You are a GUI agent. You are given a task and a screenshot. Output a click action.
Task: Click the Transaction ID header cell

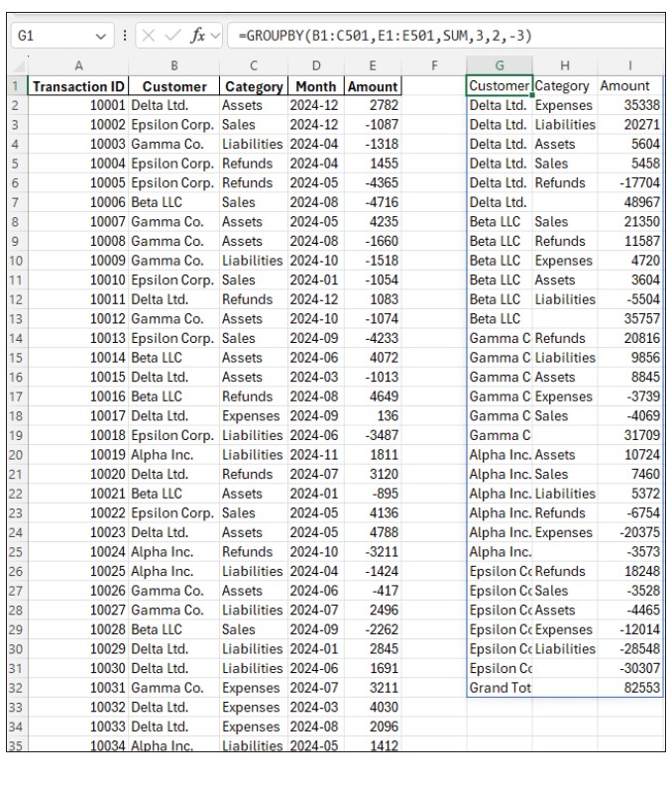76,86
